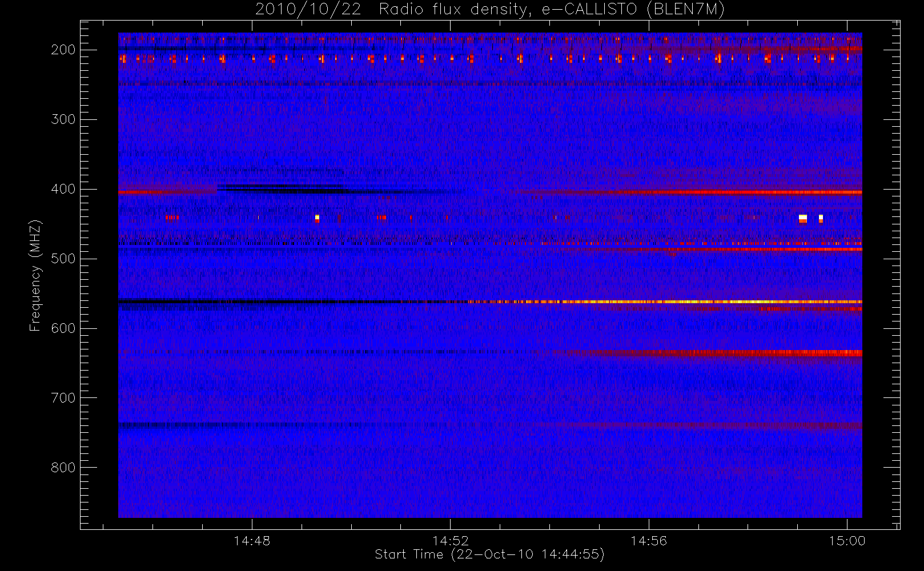The image size is (924, 571).
Task: Click the "15:00" time tick label
Action: click(x=847, y=541)
